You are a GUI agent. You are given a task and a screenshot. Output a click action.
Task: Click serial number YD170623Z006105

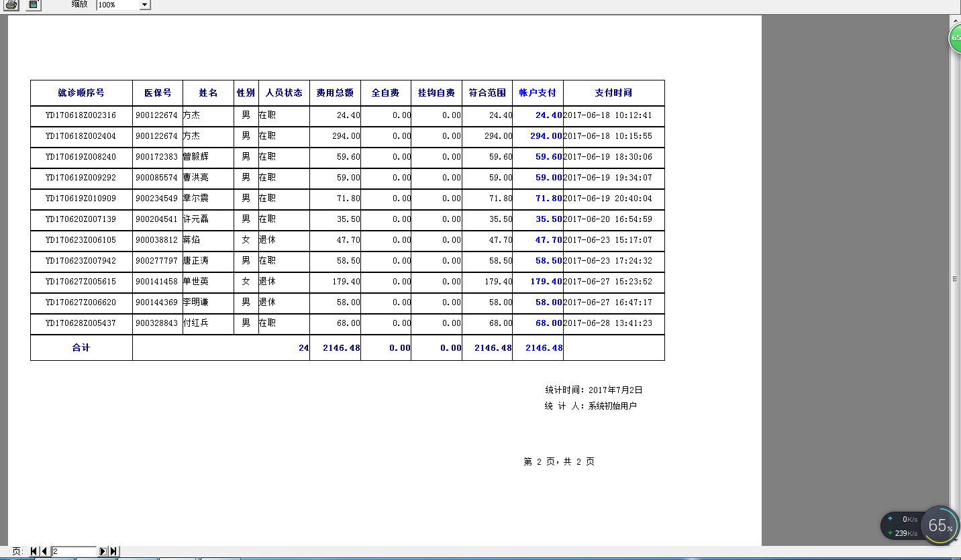[x=81, y=240]
